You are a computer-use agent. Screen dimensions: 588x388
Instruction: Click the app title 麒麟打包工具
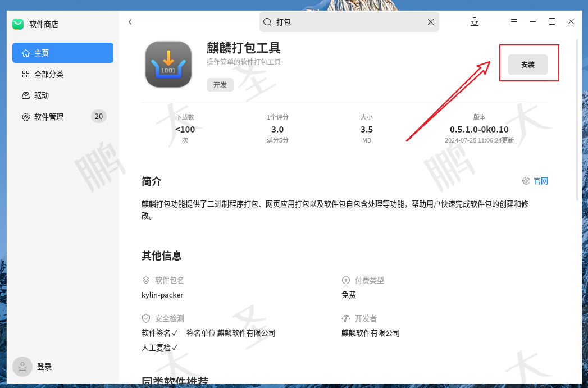coord(244,48)
